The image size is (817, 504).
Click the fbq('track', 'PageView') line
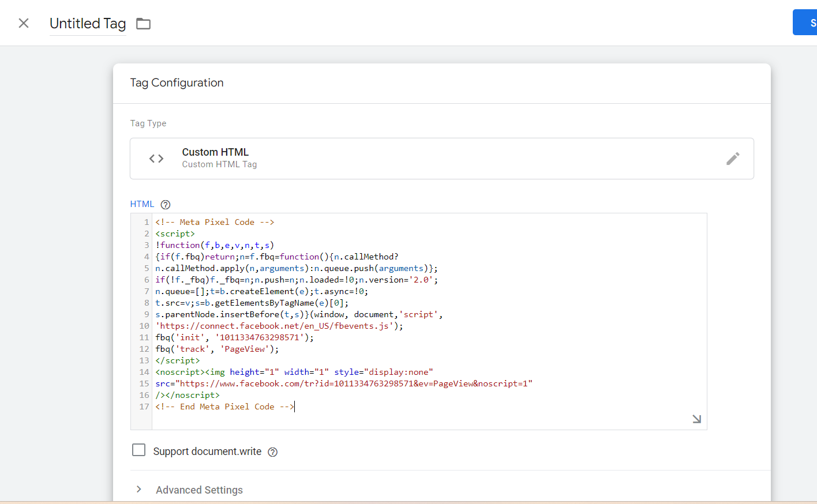pyautogui.click(x=217, y=349)
